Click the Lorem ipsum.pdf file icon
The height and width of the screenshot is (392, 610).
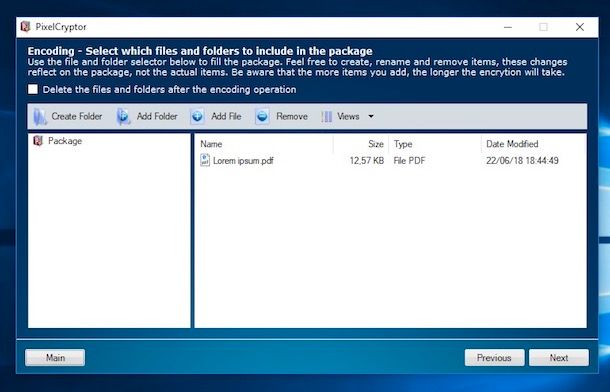coord(205,160)
